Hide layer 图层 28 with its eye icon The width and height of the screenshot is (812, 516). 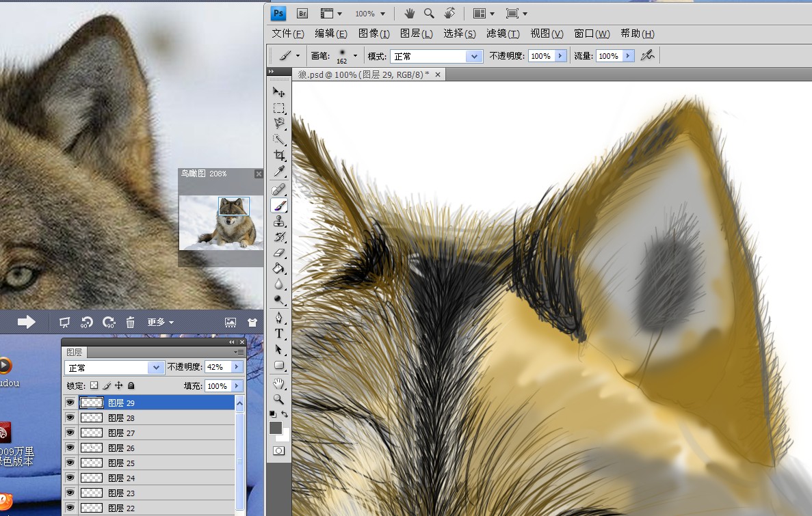(x=70, y=418)
